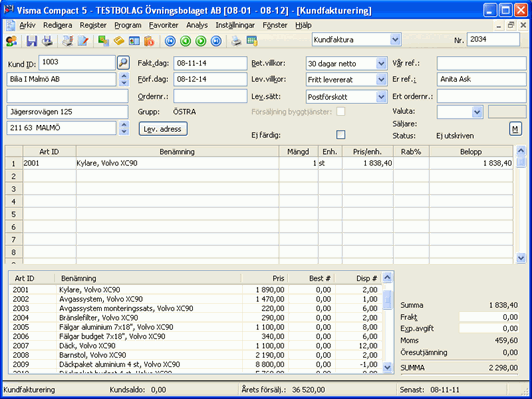Open the Arkiv menu
The height and width of the screenshot is (399, 532).
click(27, 25)
